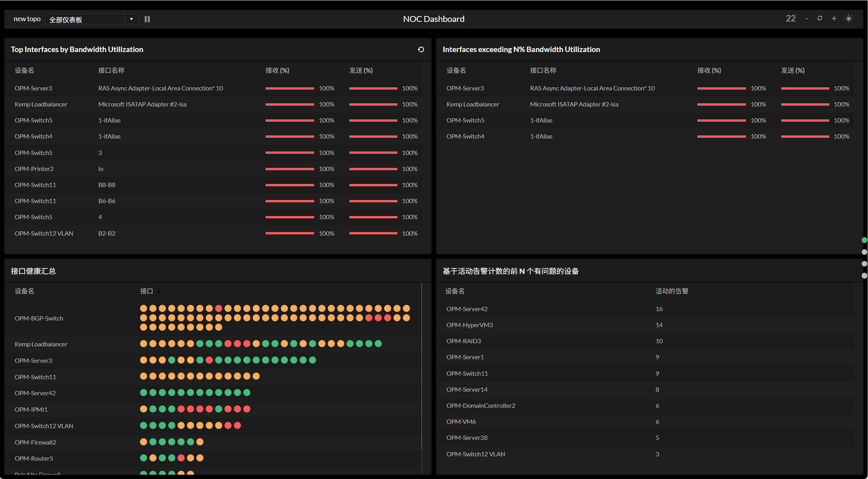The image size is (868, 479).
Task: Open Kemp Loadbalancer in Top Interfaces table
Action: (x=41, y=104)
